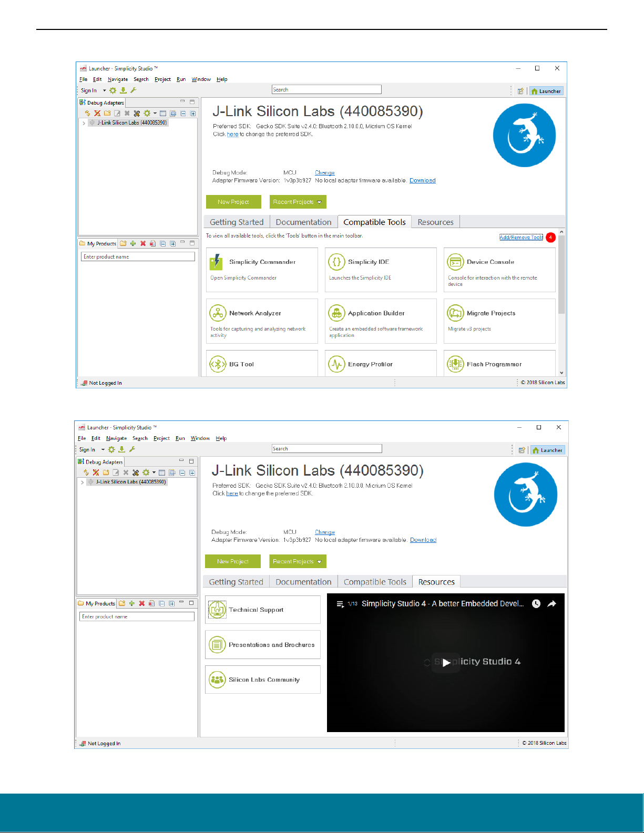Click New Project button in the video window
The height and width of the screenshot is (833, 644).
pyautogui.click(x=233, y=561)
